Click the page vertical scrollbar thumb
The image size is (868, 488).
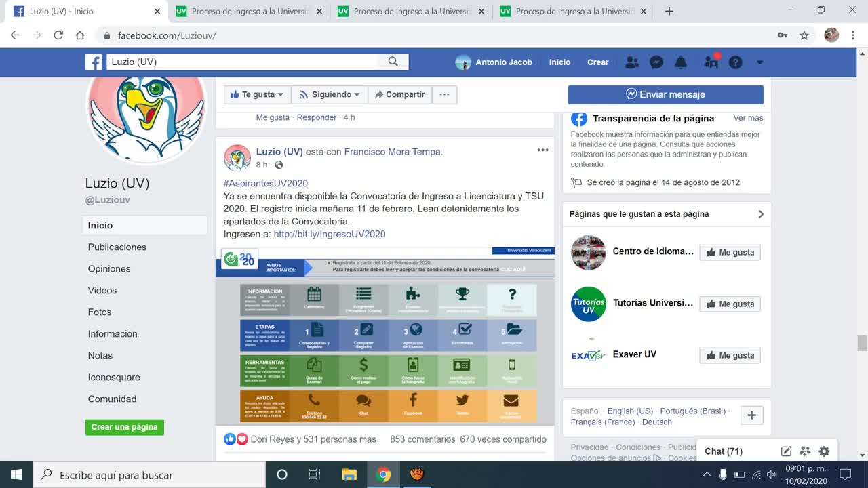[x=862, y=343]
